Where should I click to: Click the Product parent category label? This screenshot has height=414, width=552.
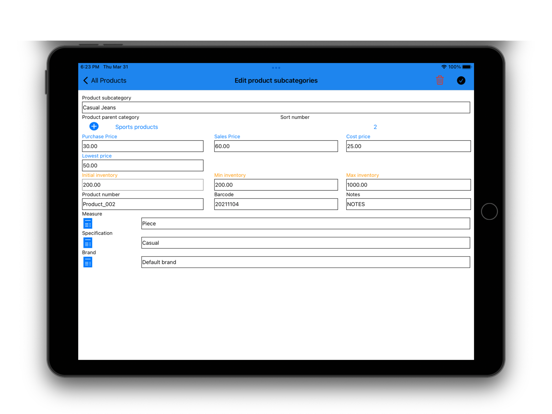click(x=111, y=117)
